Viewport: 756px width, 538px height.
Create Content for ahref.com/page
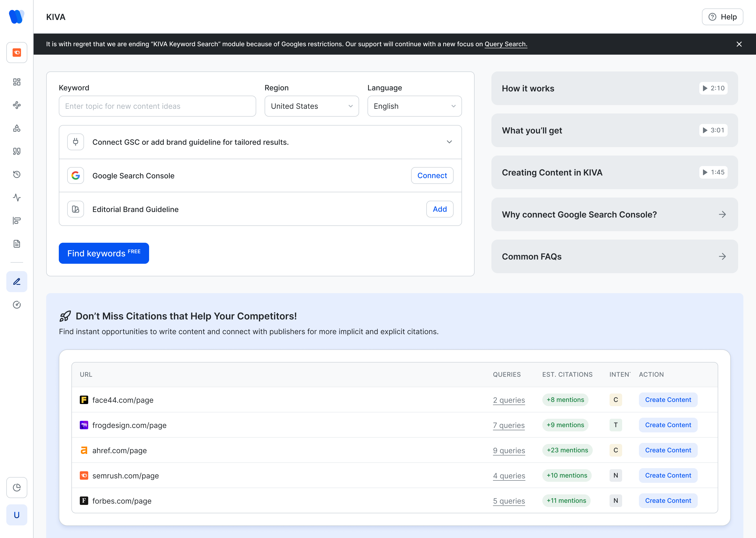point(668,450)
